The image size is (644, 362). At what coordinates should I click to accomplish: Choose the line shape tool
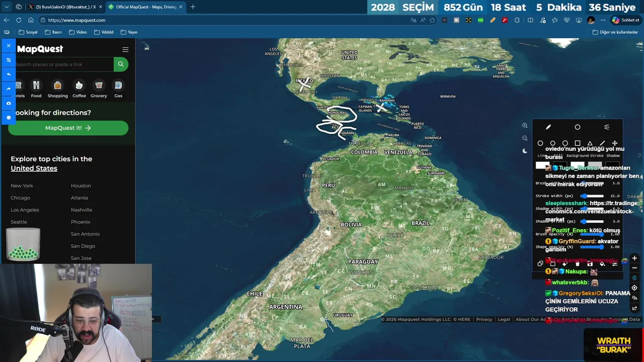pos(602,143)
